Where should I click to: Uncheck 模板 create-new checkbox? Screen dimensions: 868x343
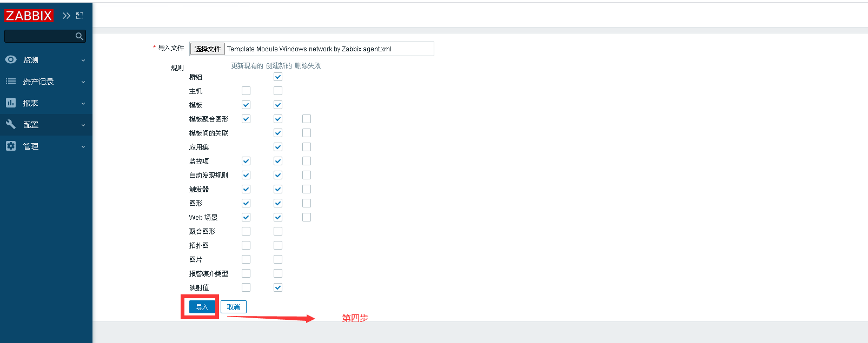(x=278, y=105)
